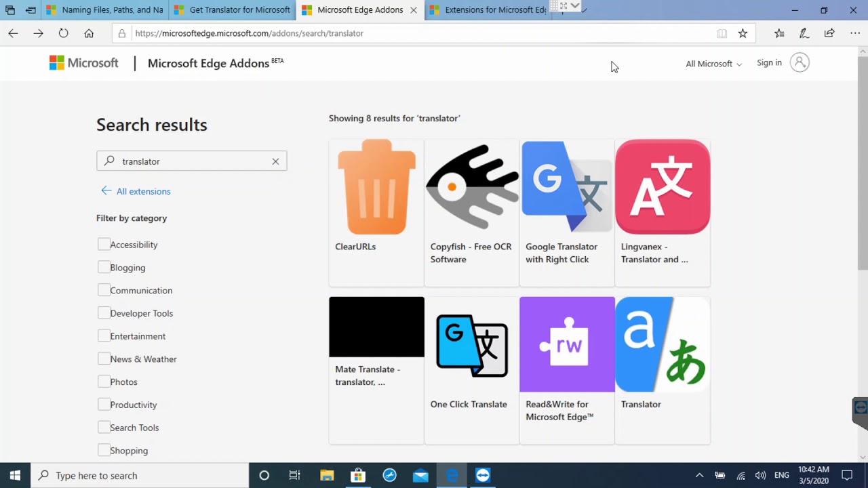Check the Productivity category filter

coord(104,404)
